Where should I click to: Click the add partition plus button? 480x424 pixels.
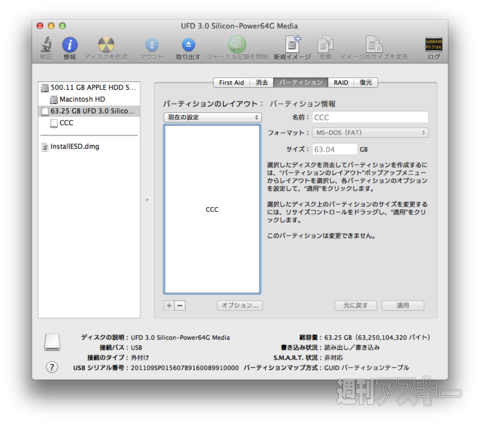coord(169,305)
